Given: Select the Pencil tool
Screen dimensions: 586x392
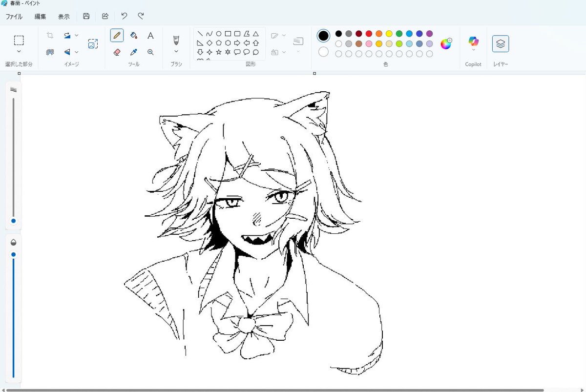Looking at the screenshot, I should [x=117, y=35].
